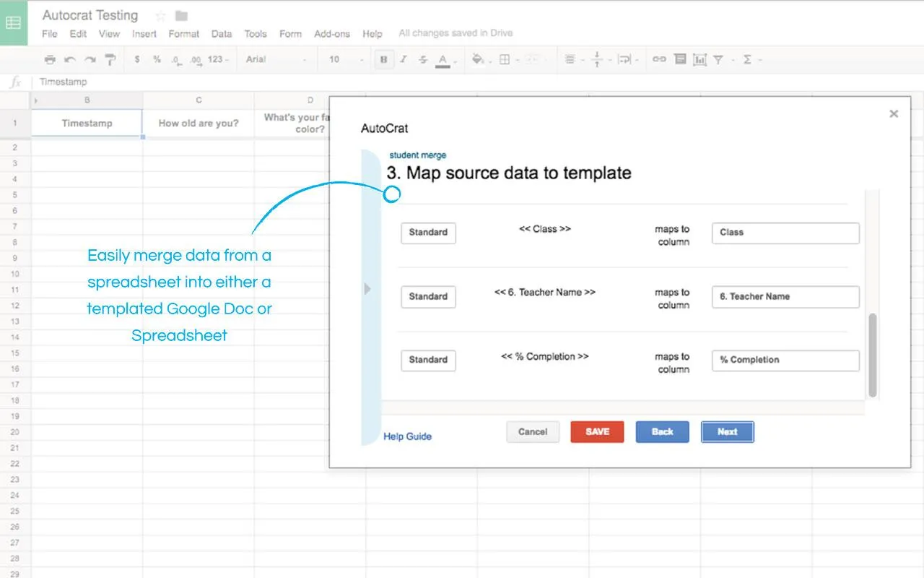
Task: Open the font size 10 dropdown
Action: [x=344, y=59]
